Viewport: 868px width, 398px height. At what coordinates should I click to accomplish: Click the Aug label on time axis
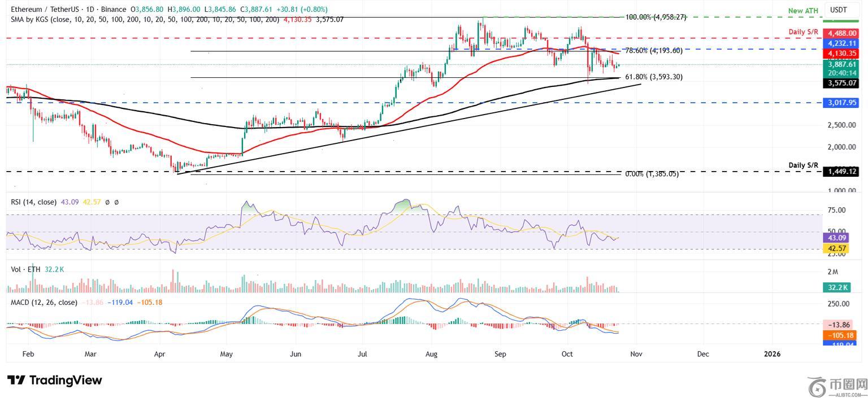[x=432, y=354]
